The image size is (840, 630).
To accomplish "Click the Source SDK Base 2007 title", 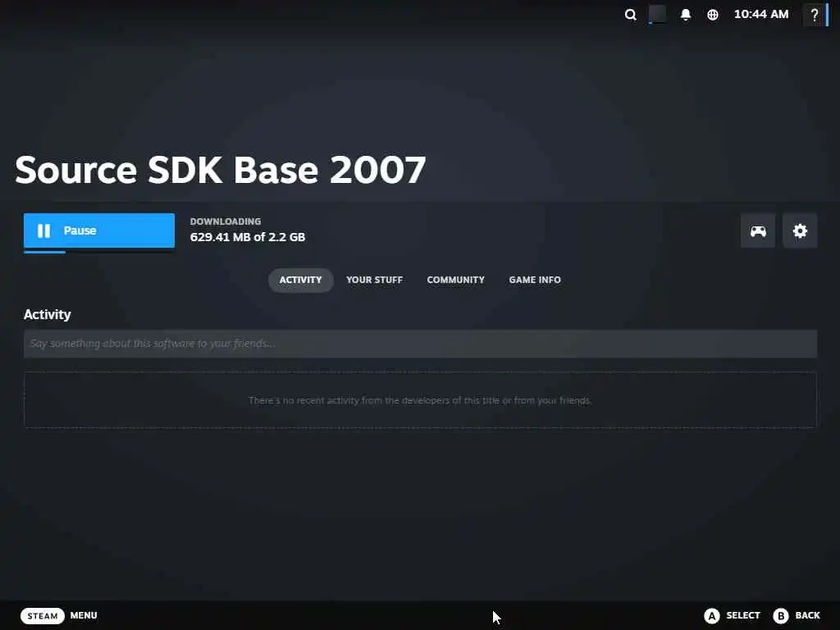I will (x=220, y=171).
